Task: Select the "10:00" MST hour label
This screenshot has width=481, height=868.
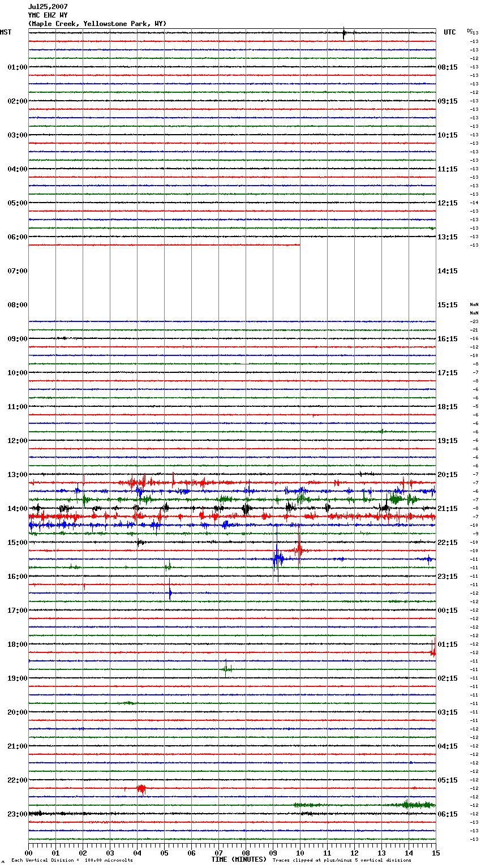Action: (x=18, y=373)
